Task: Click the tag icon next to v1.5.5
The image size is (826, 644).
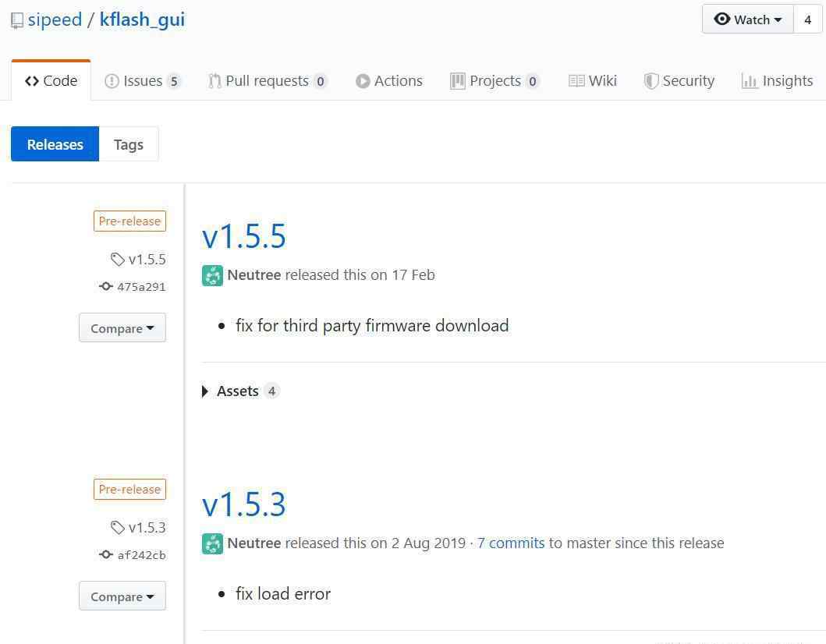Action: [x=118, y=260]
